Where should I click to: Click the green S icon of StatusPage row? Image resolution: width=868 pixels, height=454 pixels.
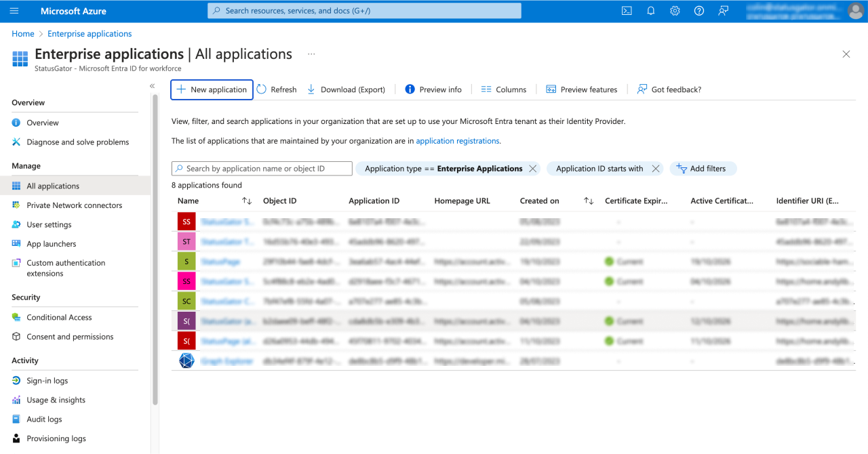(186, 262)
